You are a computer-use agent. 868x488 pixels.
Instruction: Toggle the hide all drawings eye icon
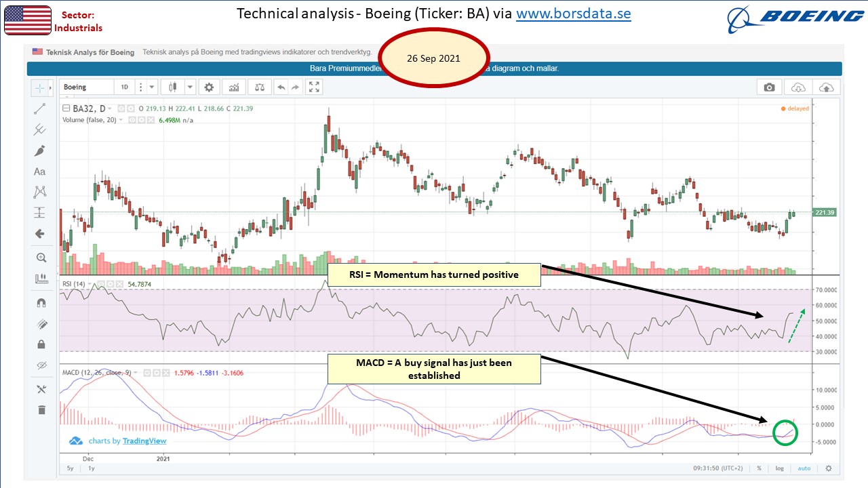41,365
